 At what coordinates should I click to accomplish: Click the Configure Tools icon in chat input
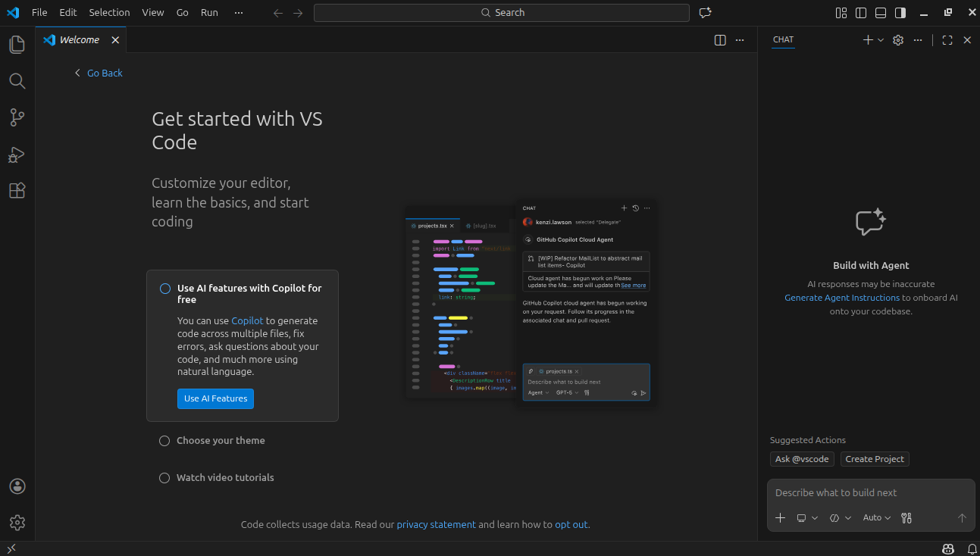click(x=906, y=518)
